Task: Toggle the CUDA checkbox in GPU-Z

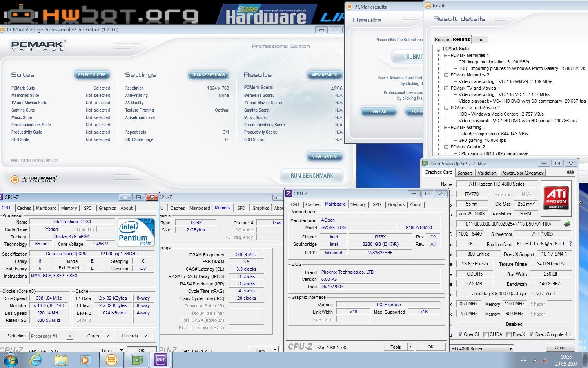Action: click(x=486, y=334)
